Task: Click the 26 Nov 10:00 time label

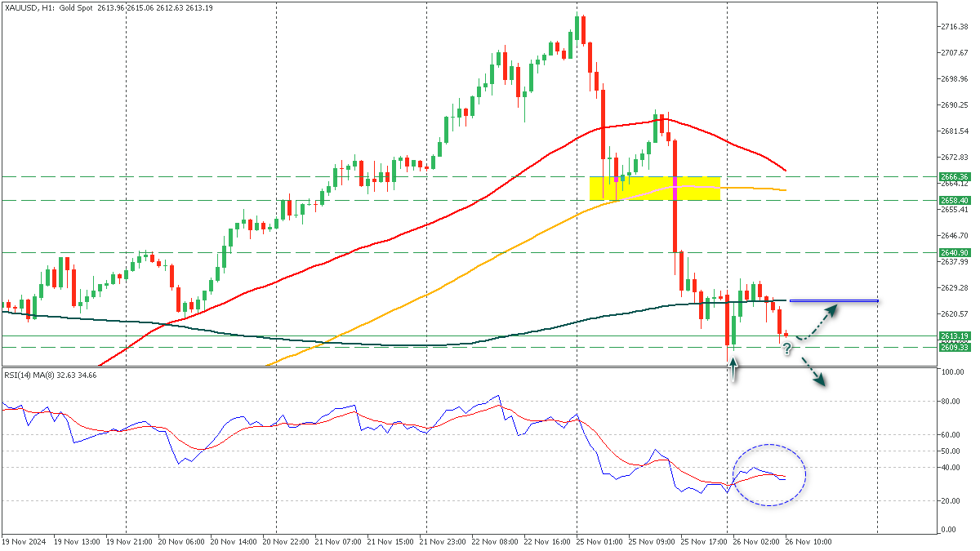Action: click(x=808, y=541)
